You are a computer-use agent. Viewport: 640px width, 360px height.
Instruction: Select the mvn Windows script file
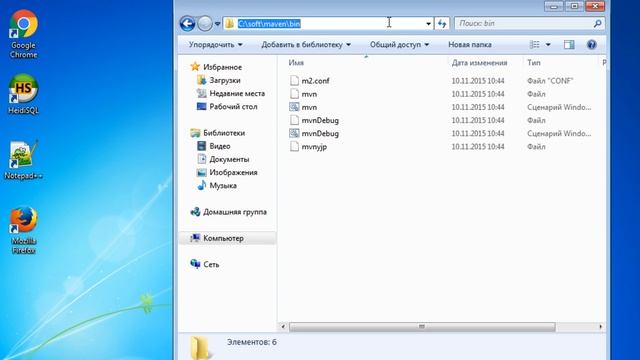coord(309,107)
